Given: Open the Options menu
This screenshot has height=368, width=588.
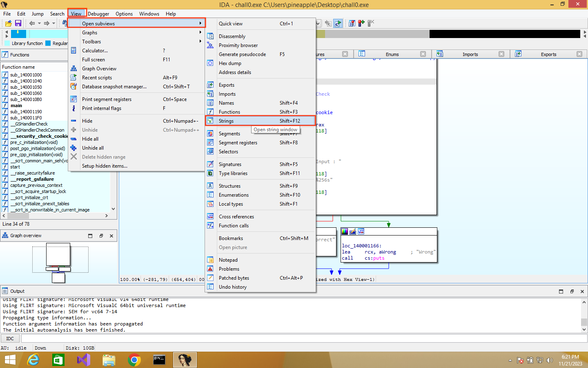Looking at the screenshot, I should (x=124, y=13).
